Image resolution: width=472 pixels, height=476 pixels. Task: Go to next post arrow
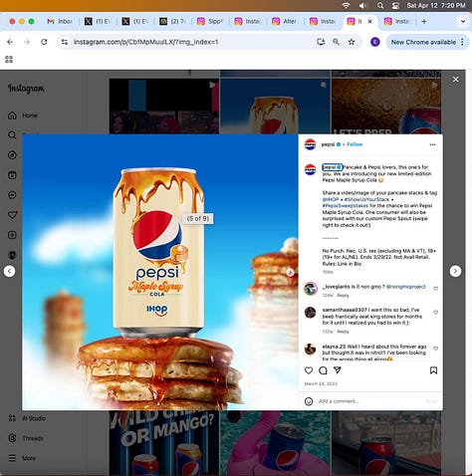tap(455, 271)
